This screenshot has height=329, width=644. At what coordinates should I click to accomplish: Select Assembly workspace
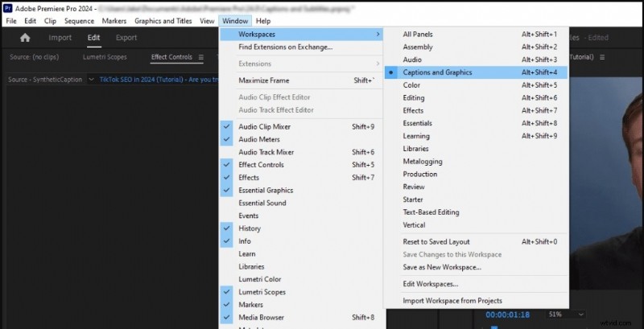pyautogui.click(x=476, y=47)
